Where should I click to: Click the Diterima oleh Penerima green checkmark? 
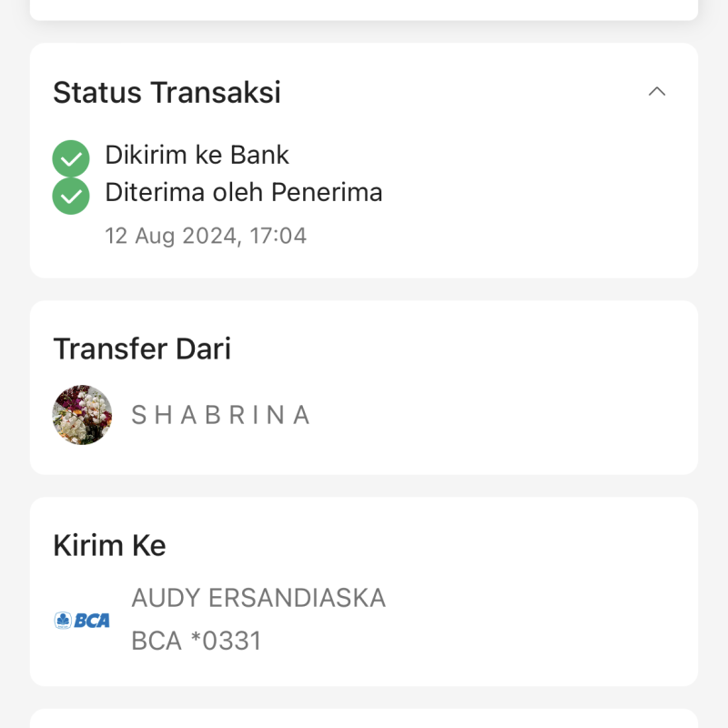tap(71, 196)
